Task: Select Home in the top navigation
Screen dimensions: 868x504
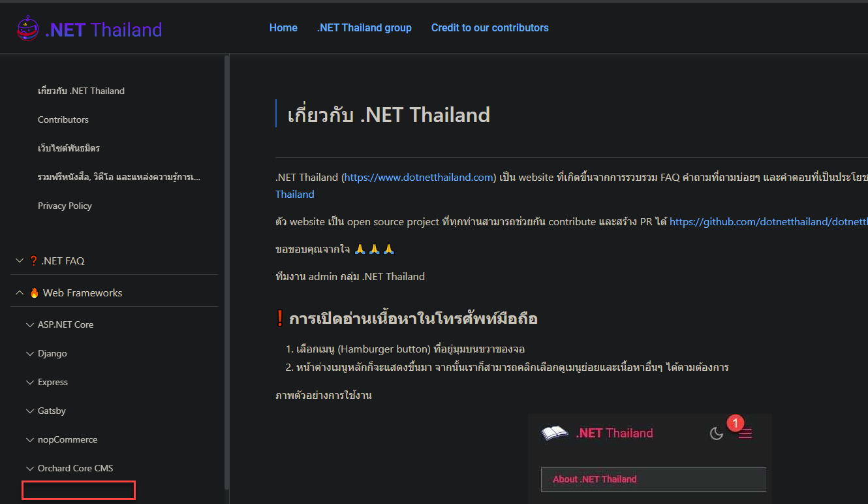Action: point(283,27)
